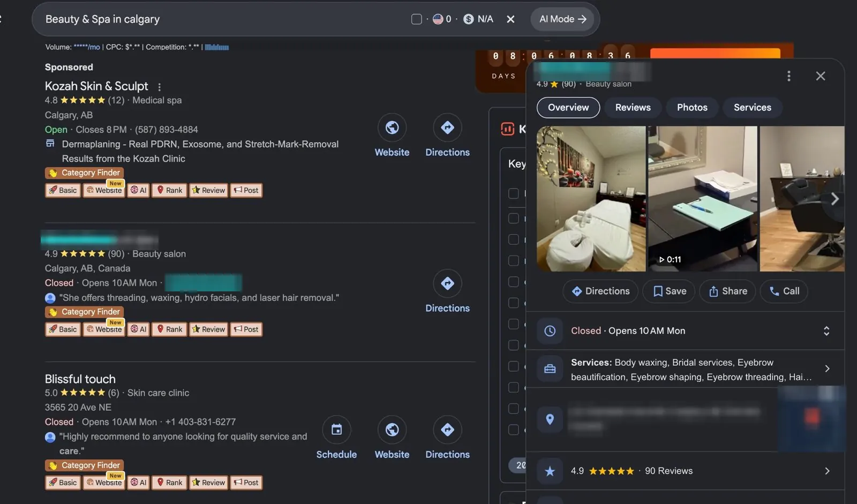
Task: Click into the search box text
Action: point(102,19)
